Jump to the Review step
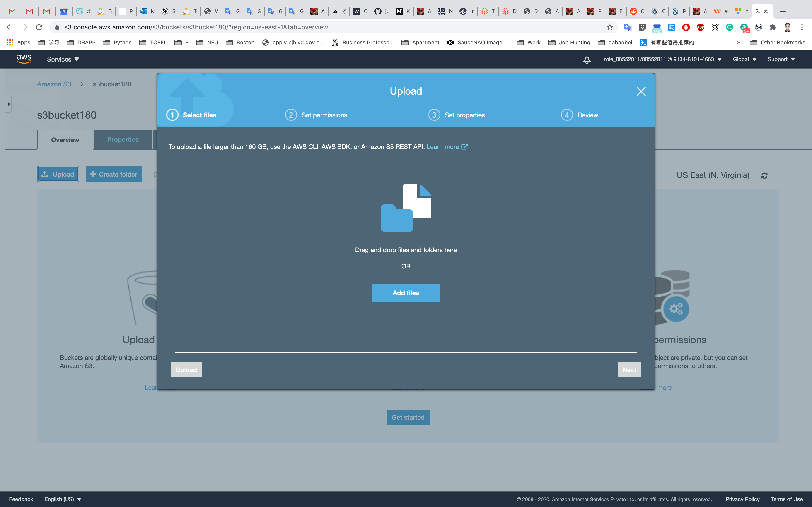Screen dimensions: 812x507 pos(587,115)
